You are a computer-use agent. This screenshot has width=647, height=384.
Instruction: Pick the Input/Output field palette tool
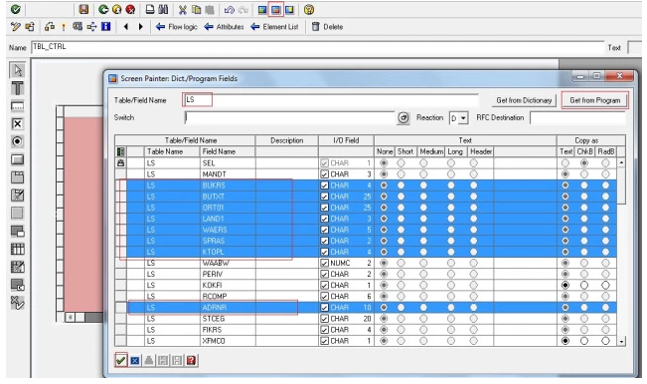[x=17, y=106]
